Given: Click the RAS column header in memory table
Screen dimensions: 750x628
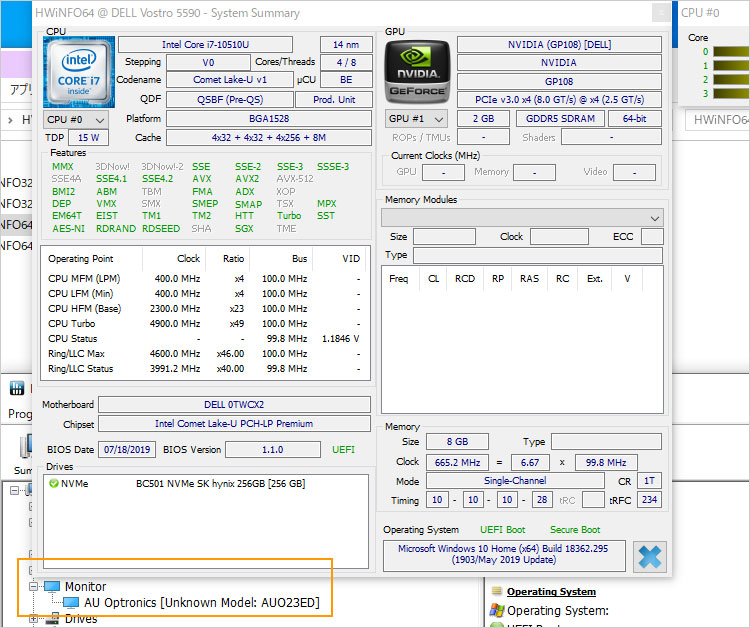Looking at the screenshot, I should pos(529,279).
